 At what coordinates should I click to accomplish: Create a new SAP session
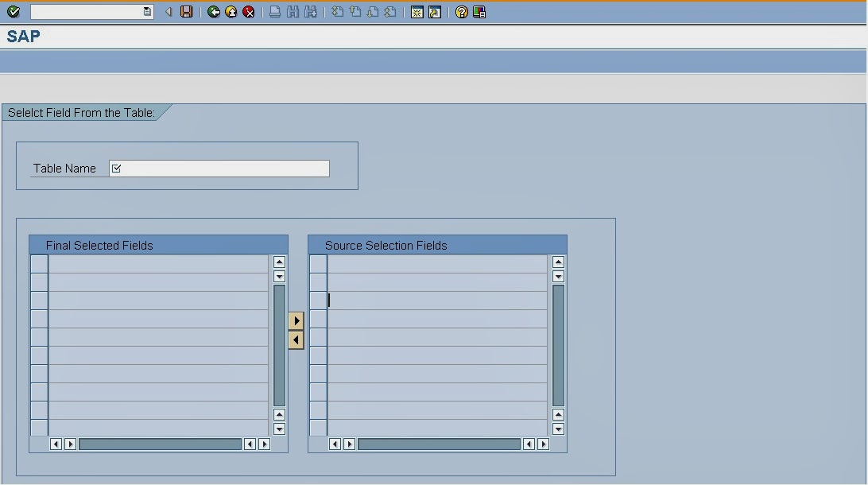(x=417, y=12)
